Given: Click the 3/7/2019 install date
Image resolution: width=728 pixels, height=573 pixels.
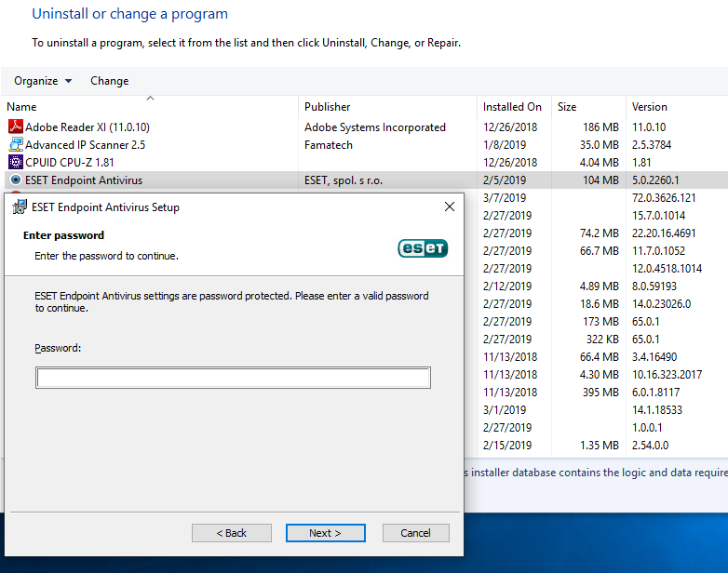Looking at the screenshot, I should pyautogui.click(x=505, y=197).
